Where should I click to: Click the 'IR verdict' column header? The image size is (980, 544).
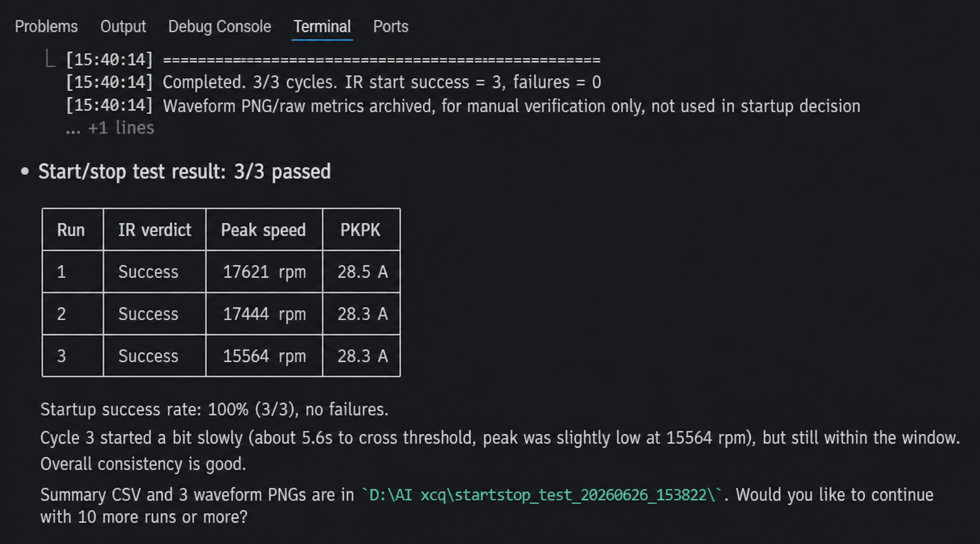(154, 230)
